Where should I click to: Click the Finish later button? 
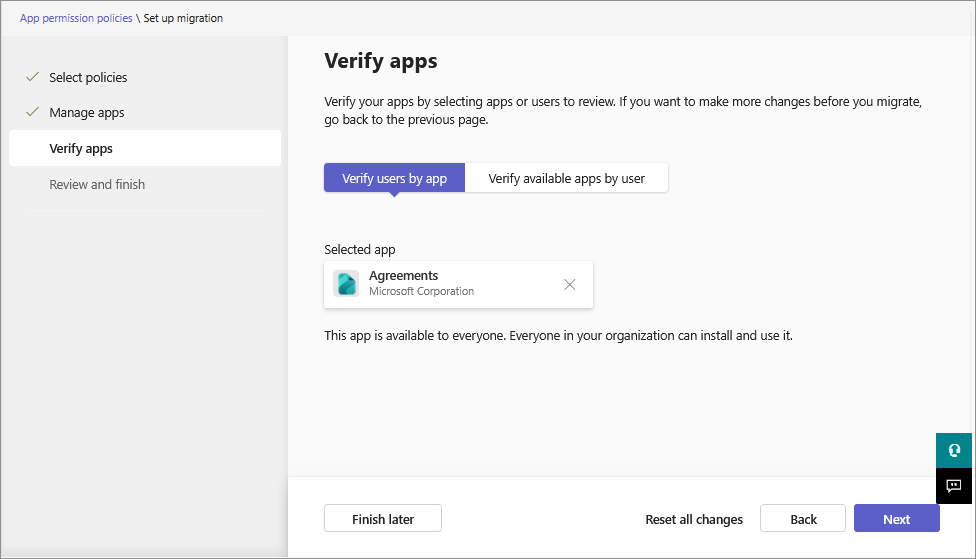383,519
